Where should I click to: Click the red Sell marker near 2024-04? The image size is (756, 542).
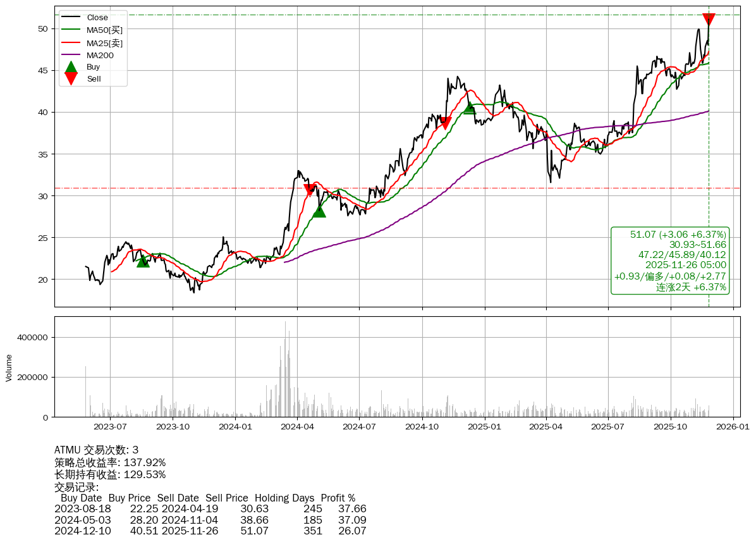(310, 190)
